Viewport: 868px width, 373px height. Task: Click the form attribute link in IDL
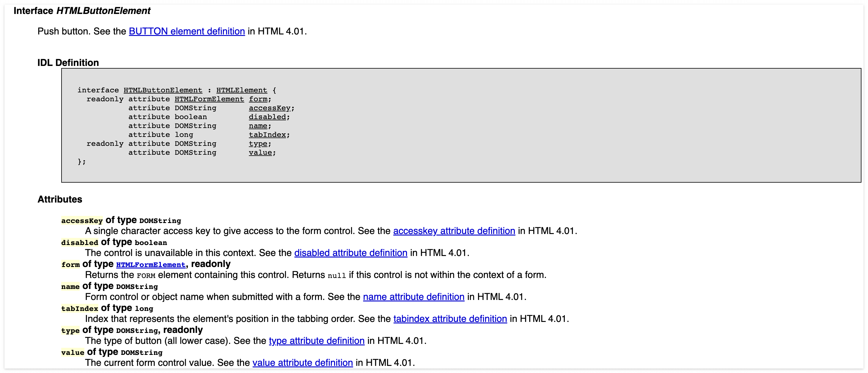click(x=258, y=99)
